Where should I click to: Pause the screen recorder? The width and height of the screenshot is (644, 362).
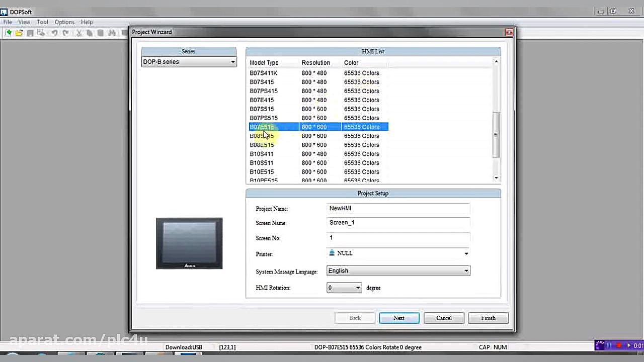609,345
